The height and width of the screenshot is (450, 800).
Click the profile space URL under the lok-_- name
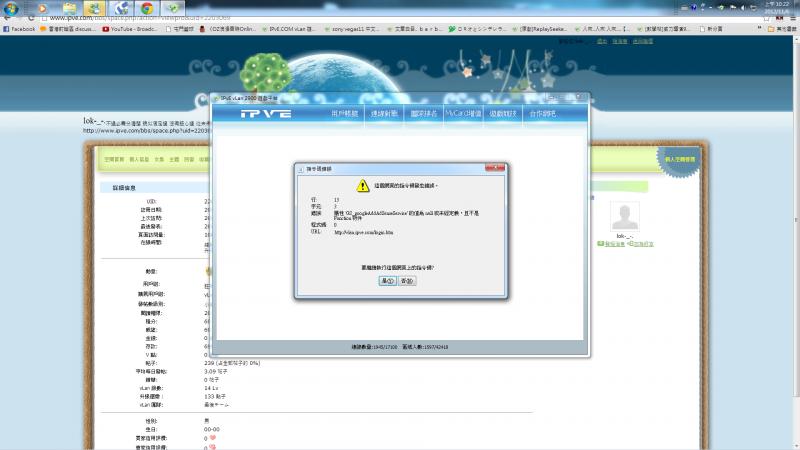click(x=146, y=131)
